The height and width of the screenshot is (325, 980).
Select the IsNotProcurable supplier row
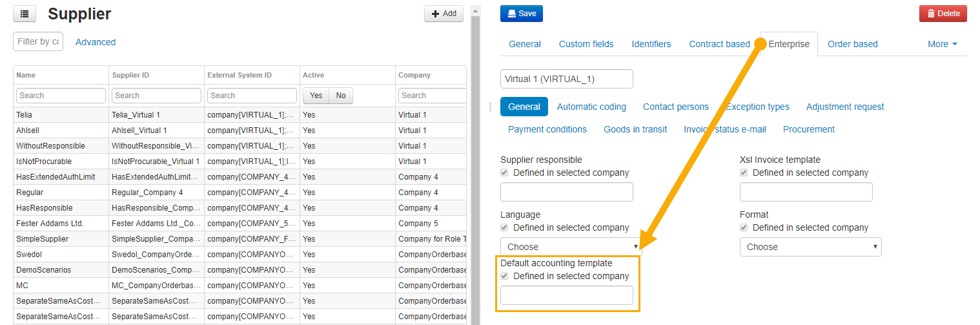(x=240, y=162)
